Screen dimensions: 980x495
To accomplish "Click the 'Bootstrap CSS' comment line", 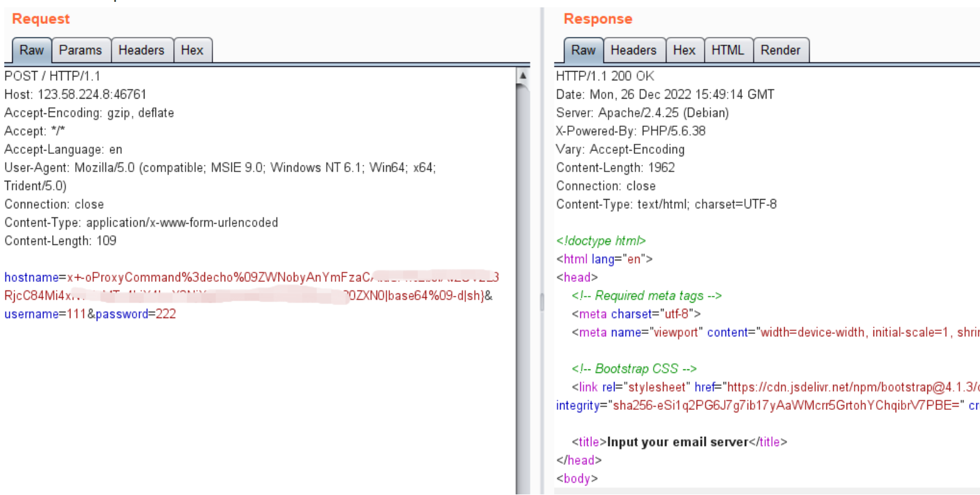I will point(634,369).
